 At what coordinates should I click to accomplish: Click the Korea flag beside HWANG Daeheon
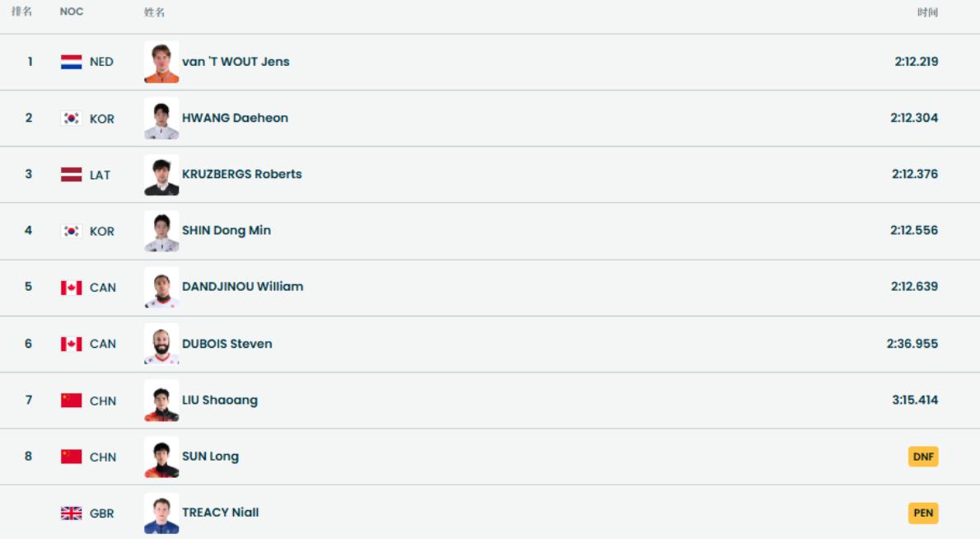coord(72,119)
